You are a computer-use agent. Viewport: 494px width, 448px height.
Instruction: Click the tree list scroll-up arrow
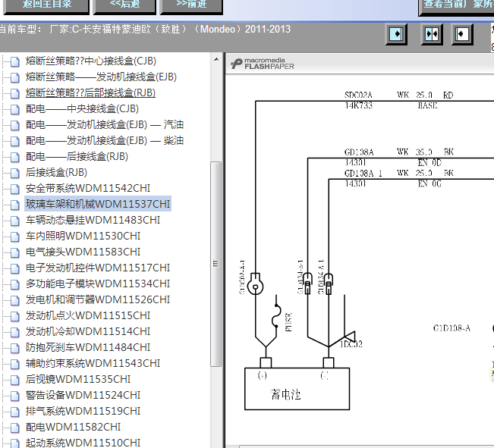(216, 59)
